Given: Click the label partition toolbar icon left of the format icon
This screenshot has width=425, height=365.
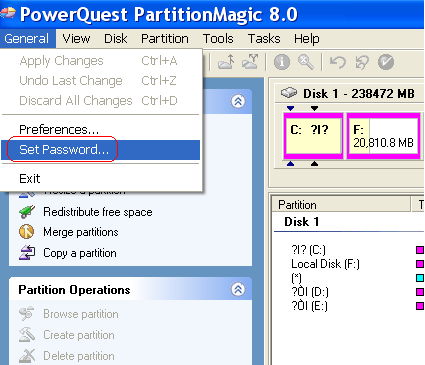Looking at the screenshot, I should pos(226,62).
